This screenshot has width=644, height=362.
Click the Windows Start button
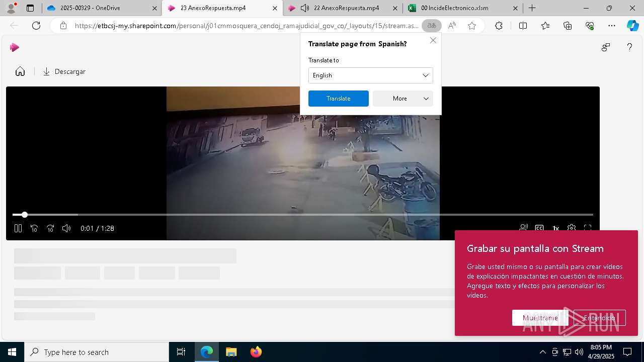tap(12, 352)
